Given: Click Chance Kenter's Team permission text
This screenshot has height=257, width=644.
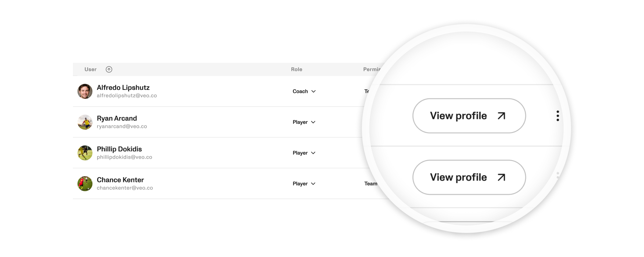Looking at the screenshot, I should pos(371,184).
